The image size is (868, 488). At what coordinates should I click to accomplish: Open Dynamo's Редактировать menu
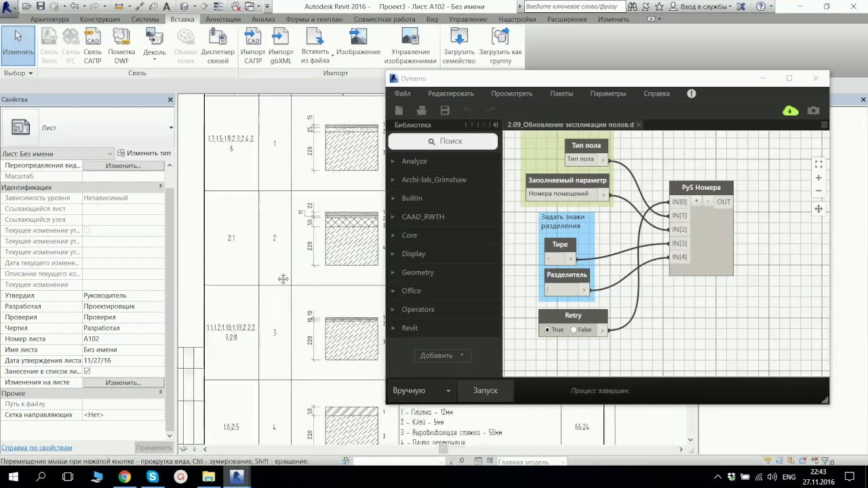pos(451,94)
